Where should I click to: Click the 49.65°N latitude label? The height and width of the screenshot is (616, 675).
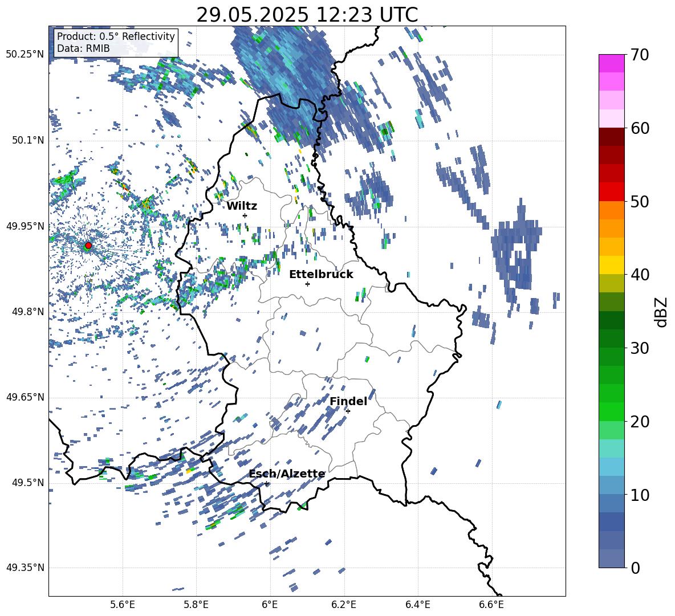click(25, 397)
